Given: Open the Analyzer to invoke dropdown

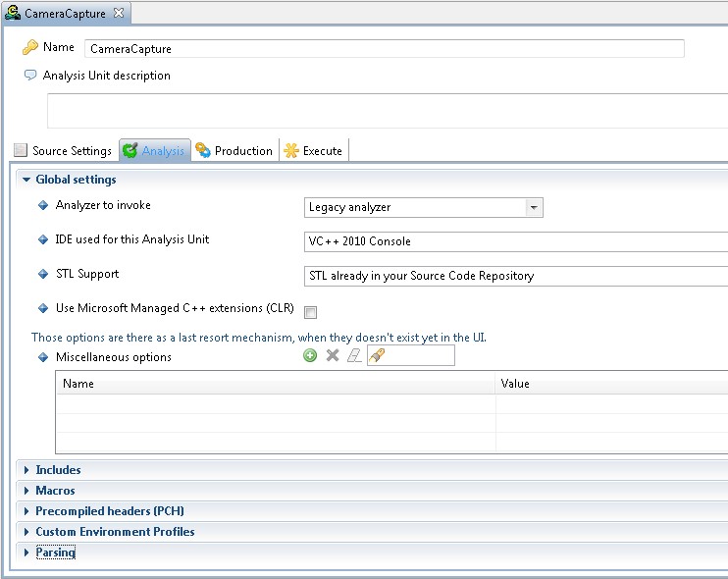Looking at the screenshot, I should [533, 208].
